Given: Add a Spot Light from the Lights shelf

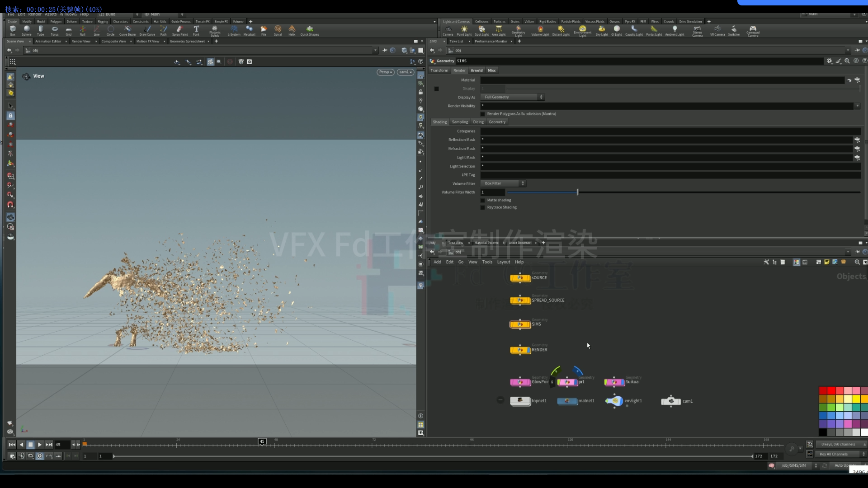Looking at the screenshot, I should [481, 30].
